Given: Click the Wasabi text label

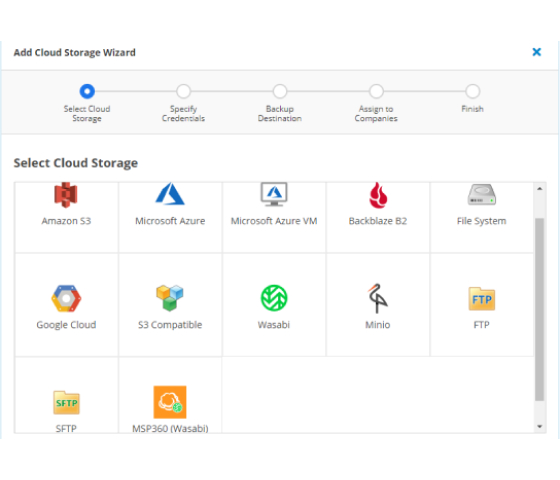Looking at the screenshot, I should [x=274, y=325].
